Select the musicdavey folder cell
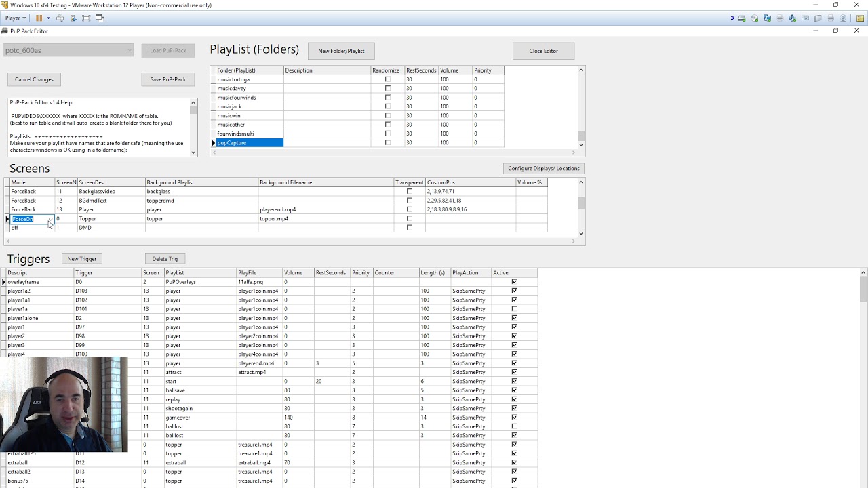 point(250,88)
